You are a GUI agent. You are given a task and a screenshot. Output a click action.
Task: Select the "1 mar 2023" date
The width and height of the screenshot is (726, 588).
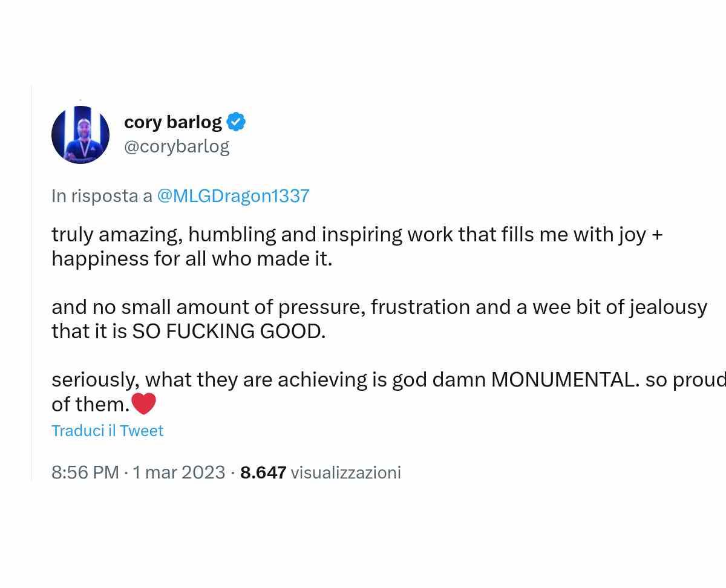(x=178, y=472)
